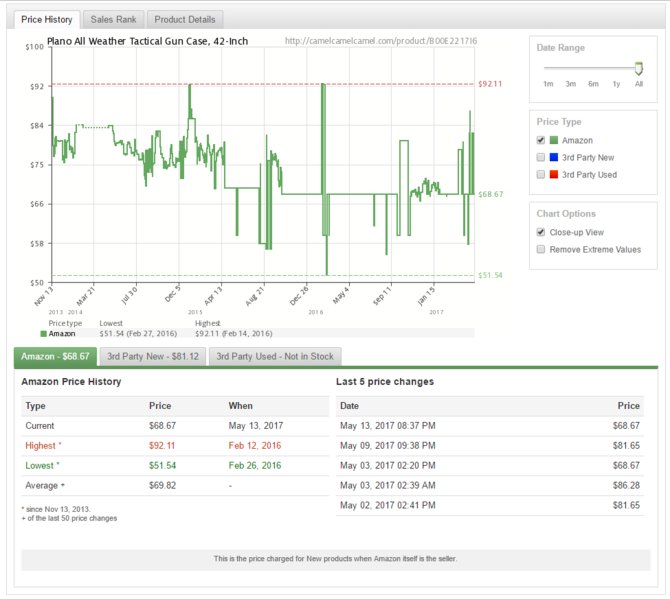This screenshot has width=670, height=599.
Task: Set date range to 1y label
Action: tap(616, 84)
